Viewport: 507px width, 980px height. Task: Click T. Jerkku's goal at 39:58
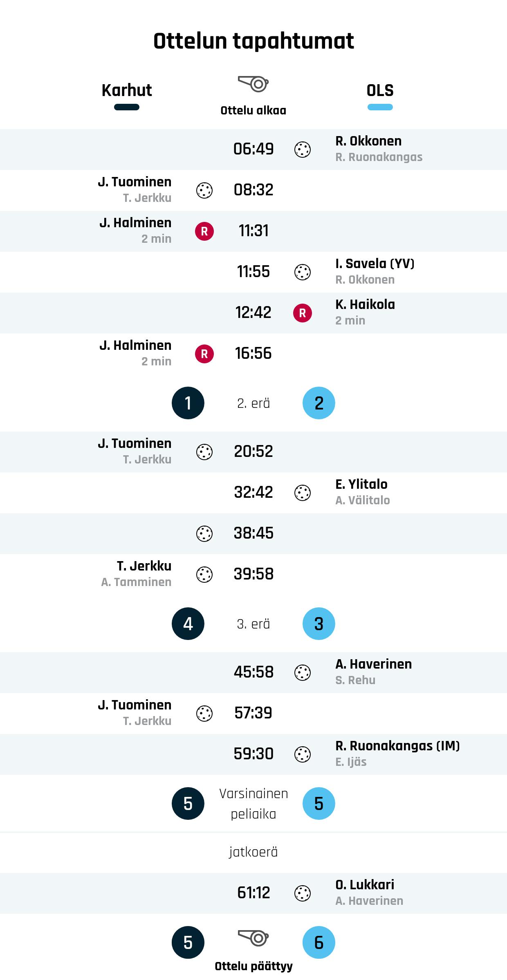[x=144, y=566]
